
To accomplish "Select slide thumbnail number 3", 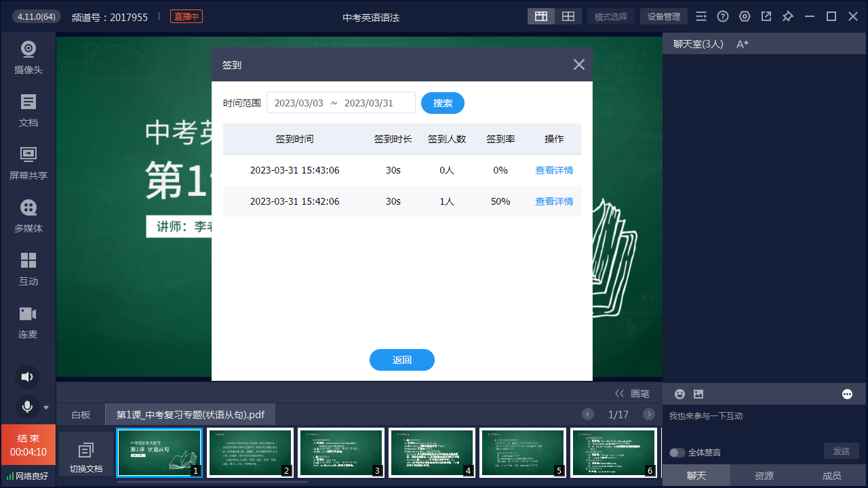I will [x=341, y=452].
